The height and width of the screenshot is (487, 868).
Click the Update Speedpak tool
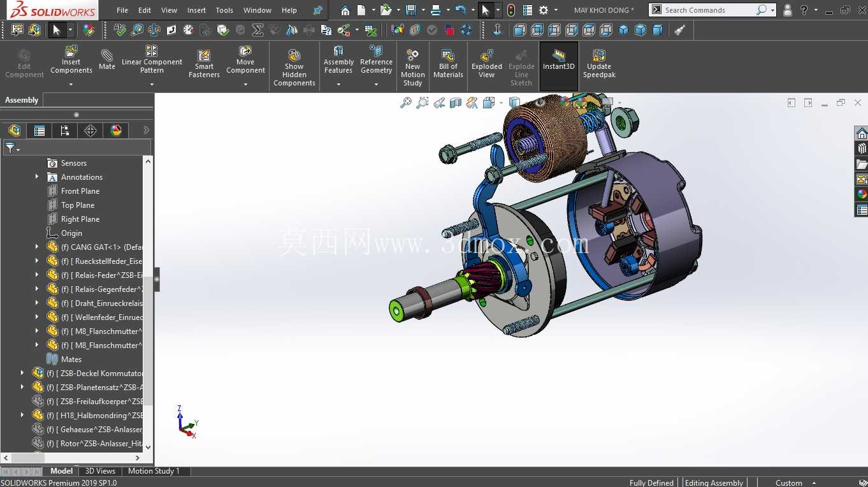click(599, 64)
